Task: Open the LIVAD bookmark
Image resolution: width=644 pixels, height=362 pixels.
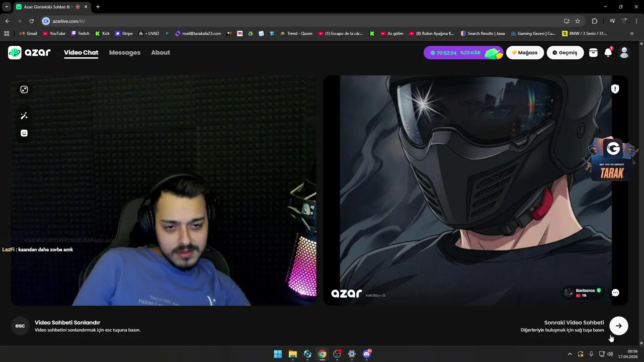Action: (x=148, y=34)
